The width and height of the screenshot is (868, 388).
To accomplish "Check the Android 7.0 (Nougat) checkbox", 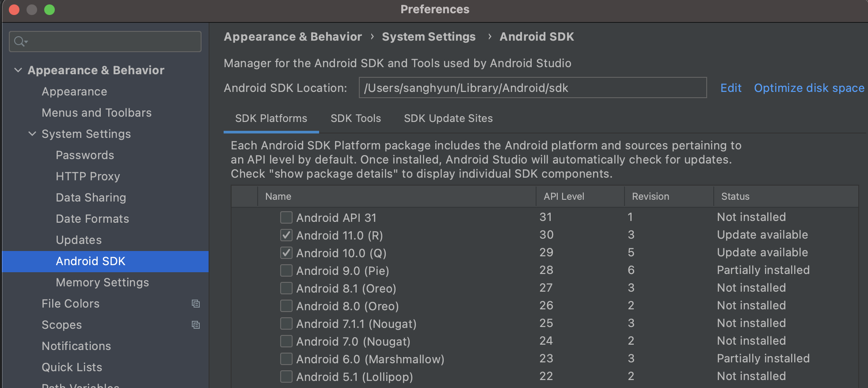I will [x=286, y=341].
